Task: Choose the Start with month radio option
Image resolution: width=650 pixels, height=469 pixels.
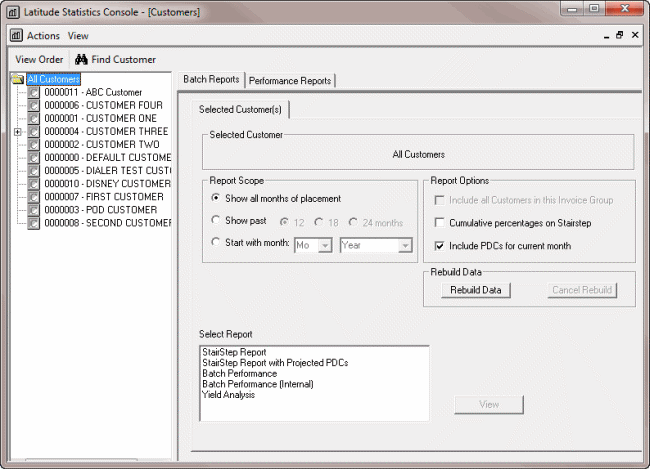Action: [216, 243]
